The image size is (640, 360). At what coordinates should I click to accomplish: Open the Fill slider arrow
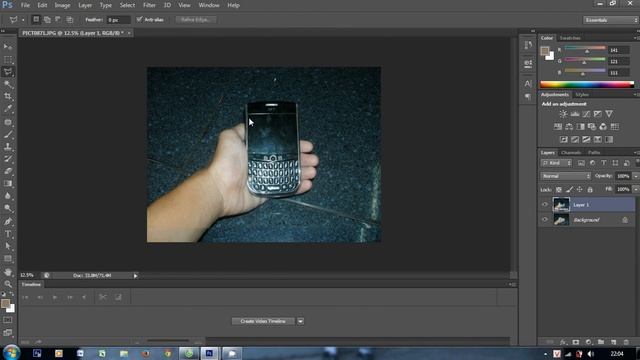coord(636,190)
